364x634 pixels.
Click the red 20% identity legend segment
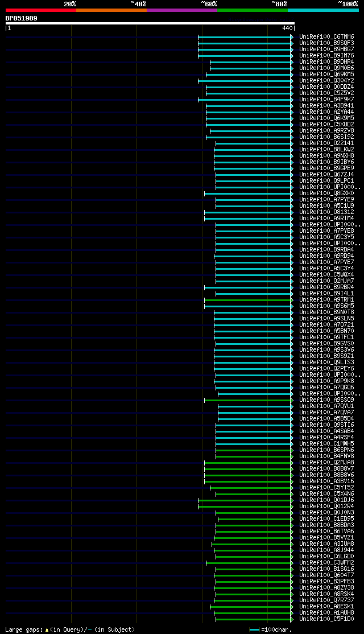(41, 10)
